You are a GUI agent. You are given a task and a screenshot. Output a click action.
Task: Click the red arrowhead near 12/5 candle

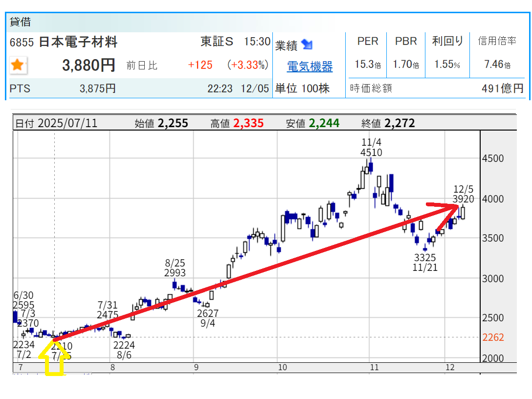452,207
